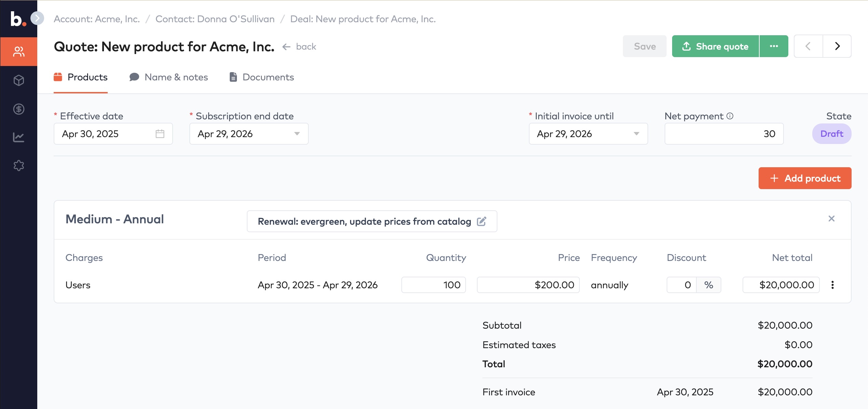Remove the Medium - Annual product
868x409 pixels.
coord(831,219)
